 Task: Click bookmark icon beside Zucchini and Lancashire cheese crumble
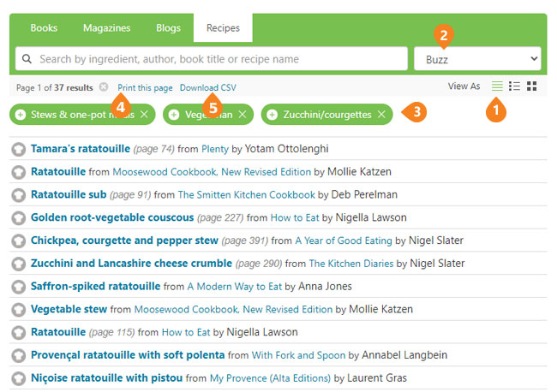pyautogui.click(x=19, y=264)
